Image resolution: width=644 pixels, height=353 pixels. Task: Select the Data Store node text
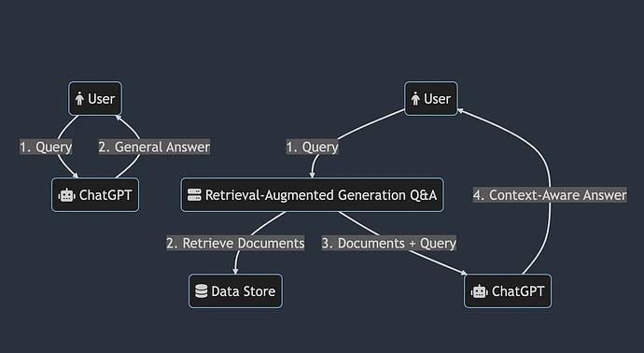244,291
